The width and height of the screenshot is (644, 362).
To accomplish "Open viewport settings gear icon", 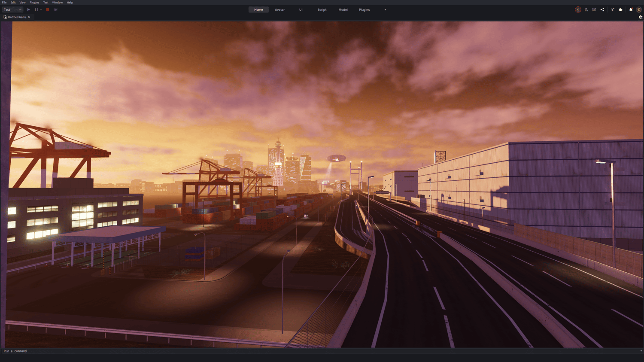I will click(641, 17).
